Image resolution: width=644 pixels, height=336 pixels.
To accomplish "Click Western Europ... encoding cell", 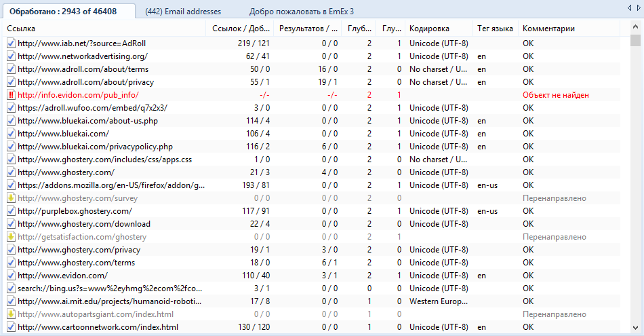I will (x=439, y=301).
